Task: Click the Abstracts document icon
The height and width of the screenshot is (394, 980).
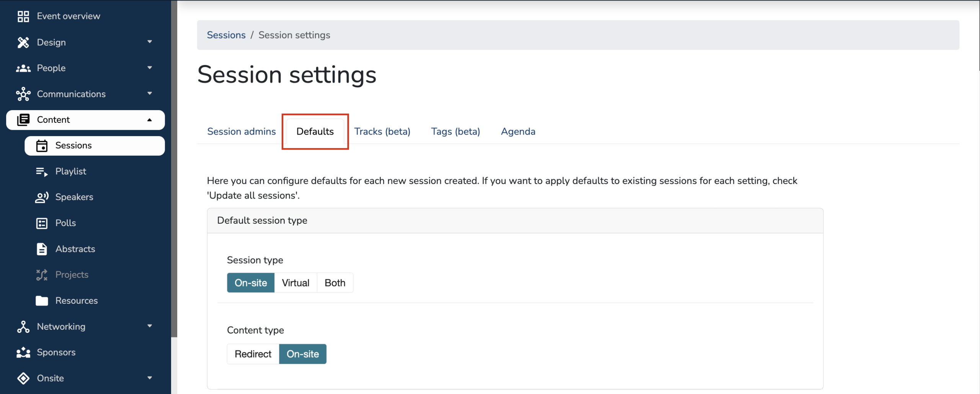Action: [42, 249]
